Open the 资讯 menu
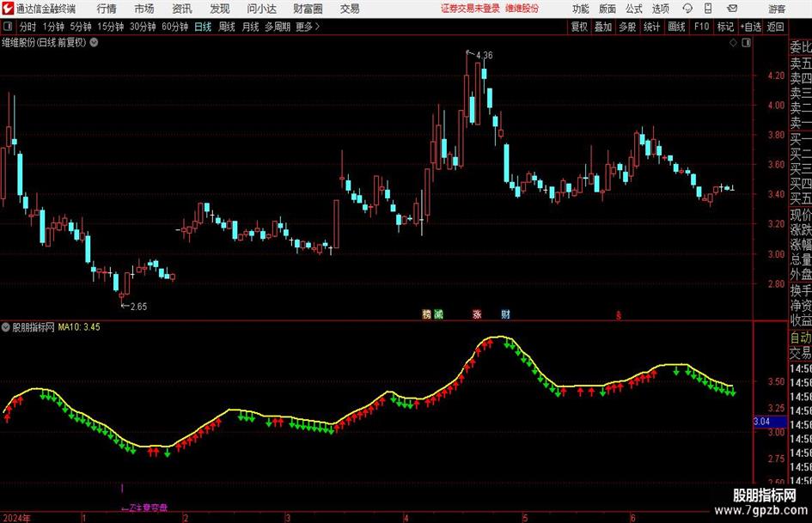The image size is (812, 523). click(x=182, y=9)
